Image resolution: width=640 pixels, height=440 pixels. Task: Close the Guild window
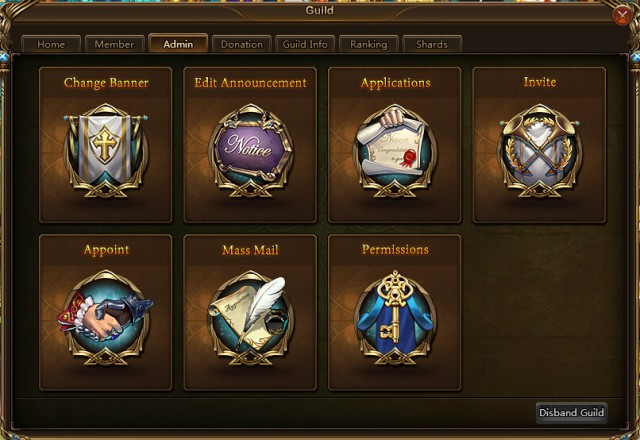click(x=622, y=16)
